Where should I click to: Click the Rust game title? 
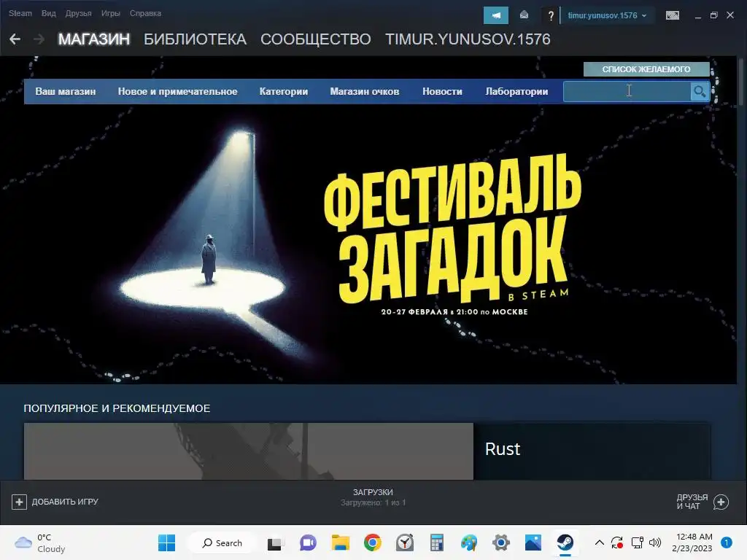[x=502, y=449]
